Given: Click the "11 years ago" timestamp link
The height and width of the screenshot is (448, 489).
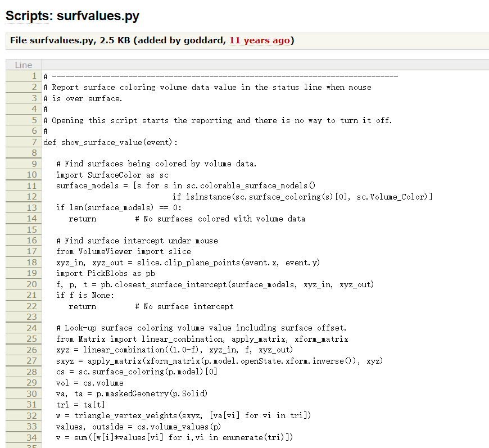Looking at the screenshot, I should [x=260, y=40].
